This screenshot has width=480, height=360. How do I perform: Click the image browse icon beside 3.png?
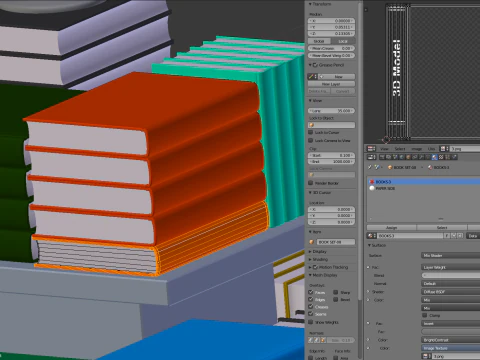click(443, 149)
